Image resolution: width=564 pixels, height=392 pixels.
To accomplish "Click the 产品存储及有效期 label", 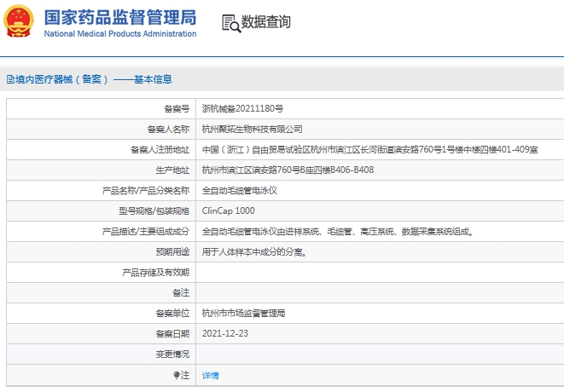I will (156, 273).
